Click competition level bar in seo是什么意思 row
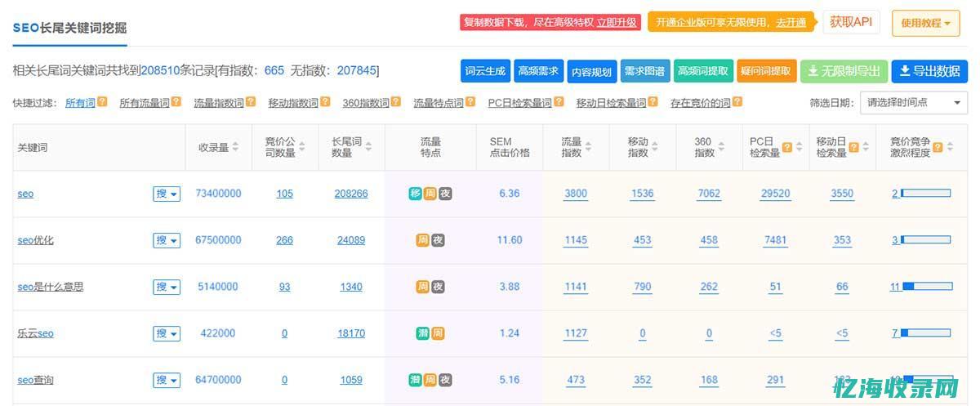The image size is (980, 406). click(x=927, y=287)
